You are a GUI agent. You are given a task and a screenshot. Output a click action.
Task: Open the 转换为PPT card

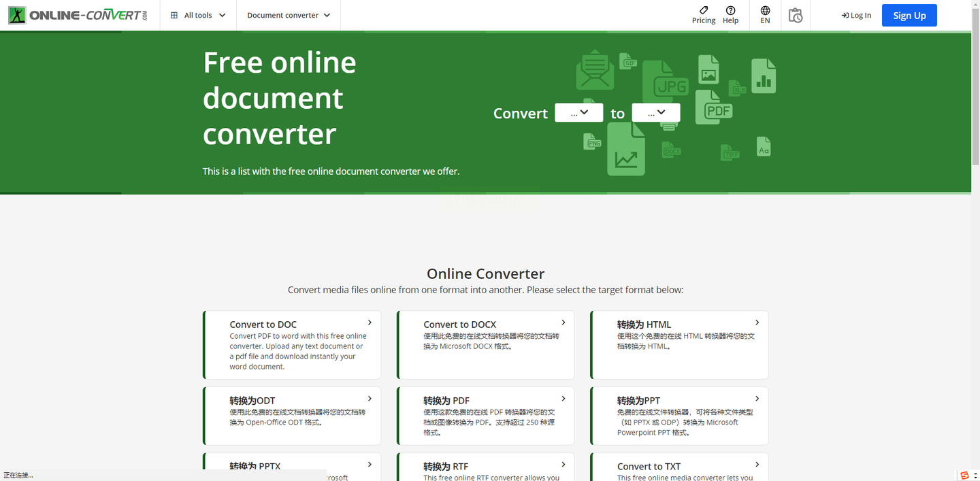click(x=679, y=416)
